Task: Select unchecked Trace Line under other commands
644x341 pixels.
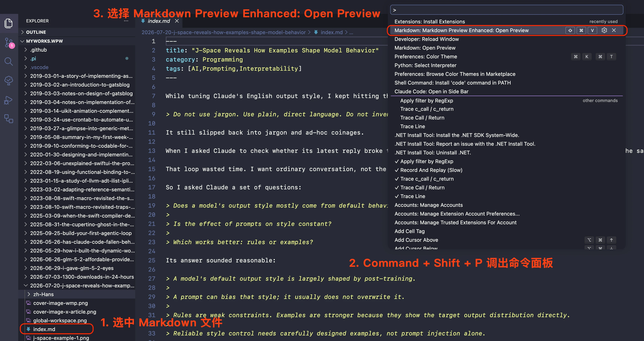Action: tap(507, 126)
